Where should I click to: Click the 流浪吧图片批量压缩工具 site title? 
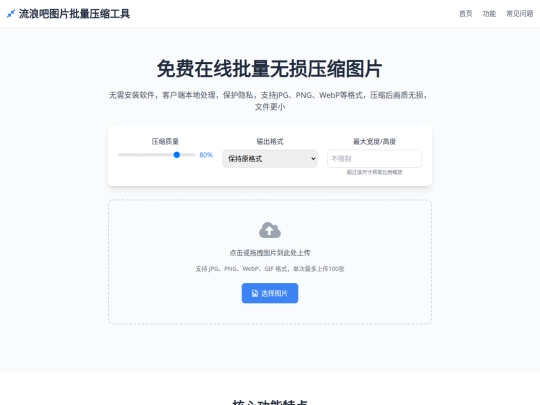click(74, 14)
